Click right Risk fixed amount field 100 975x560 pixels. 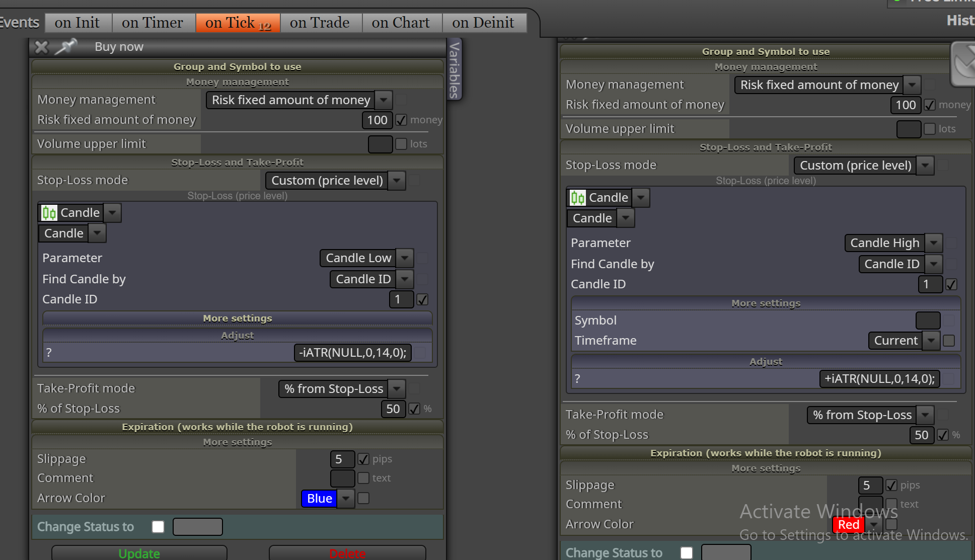coord(906,105)
